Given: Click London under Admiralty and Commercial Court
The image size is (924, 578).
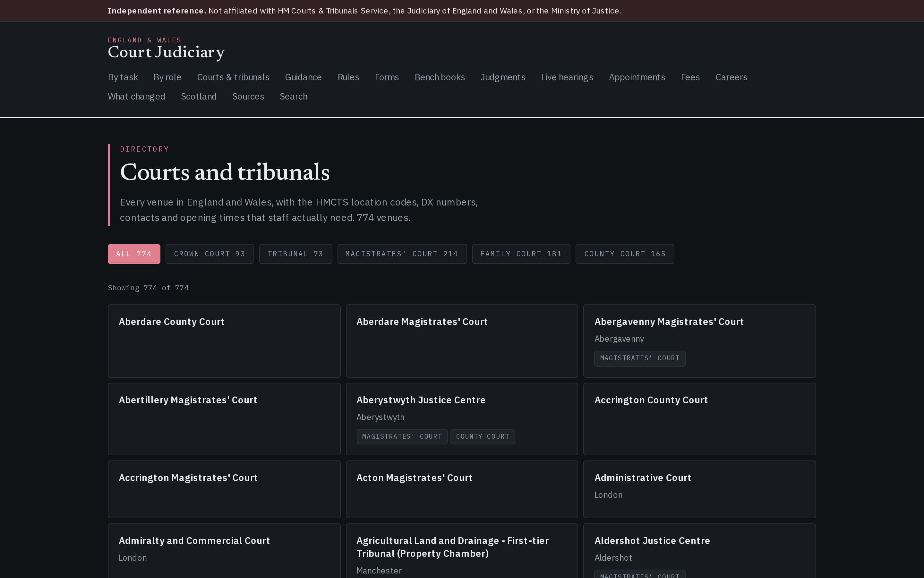Looking at the screenshot, I should tap(133, 558).
